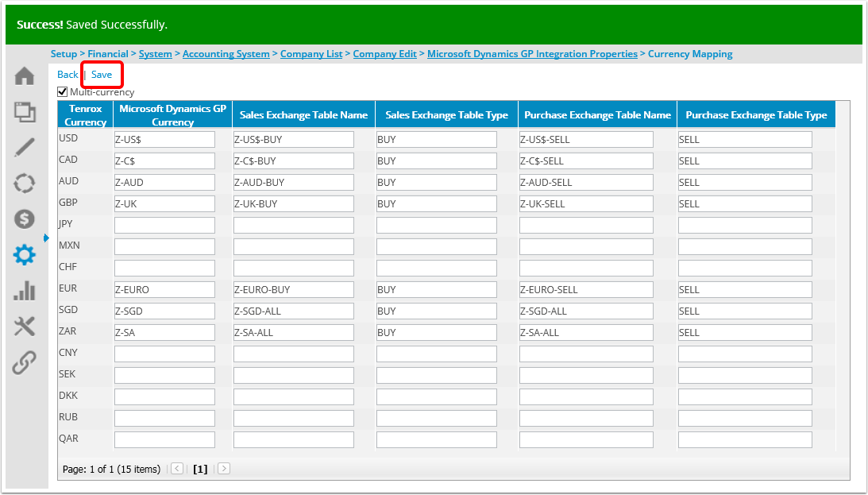868x495 pixels.
Task: Uncheck the Multi-currency checkbox
Action: coord(63,92)
